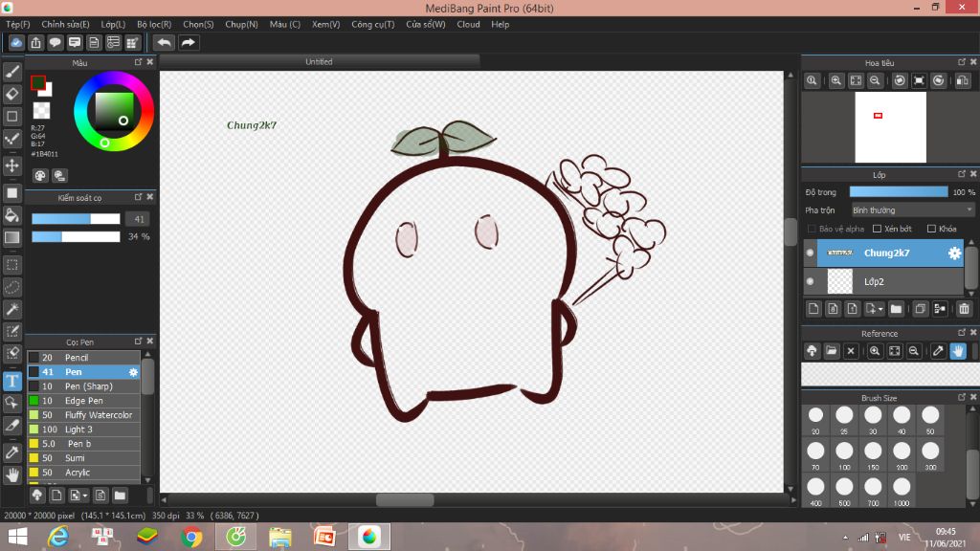Select the Pencil brush

click(84, 358)
